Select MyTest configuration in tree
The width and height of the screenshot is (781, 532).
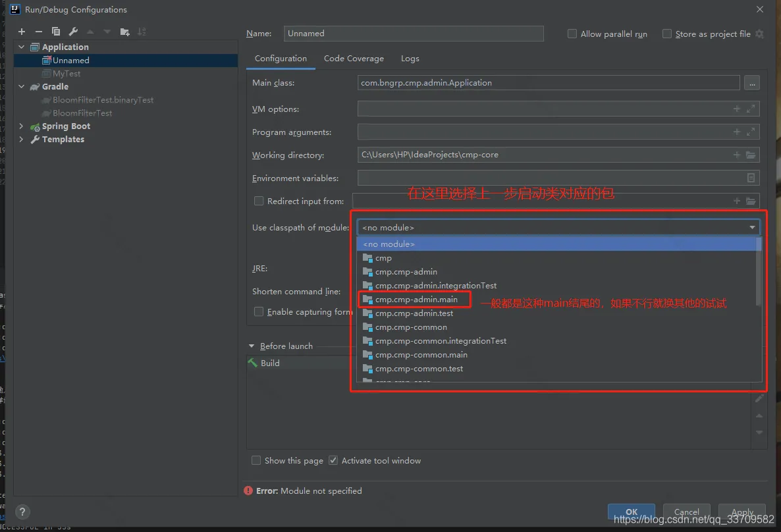(126, 73)
